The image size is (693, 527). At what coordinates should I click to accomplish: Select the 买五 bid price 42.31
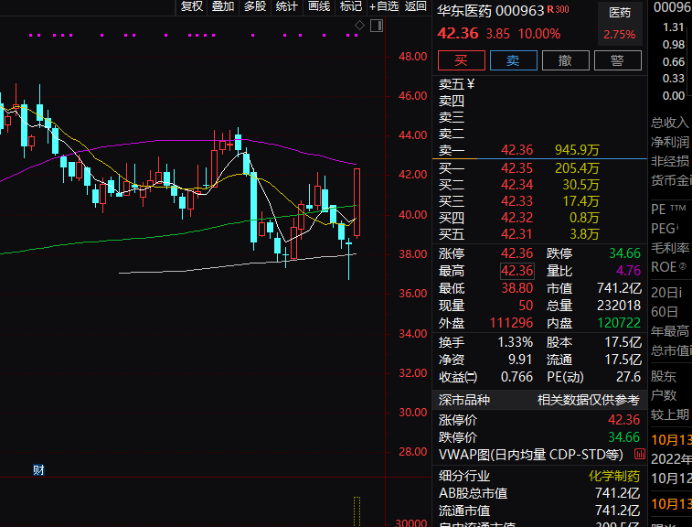click(517, 234)
